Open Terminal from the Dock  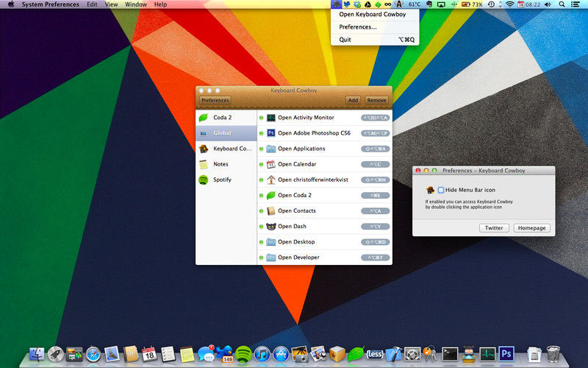[450, 354]
